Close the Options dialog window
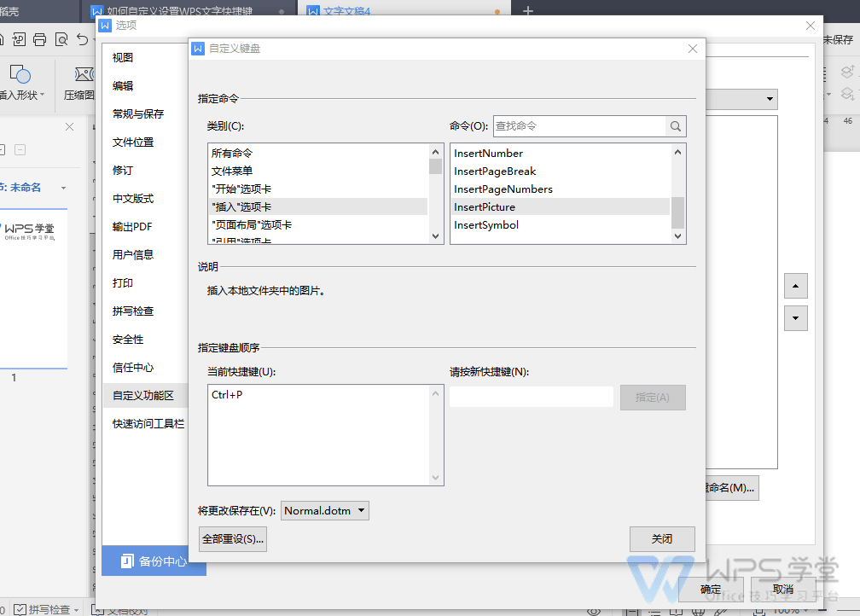Image resolution: width=860 pixels, height=616 pixels. click(811, 26)
